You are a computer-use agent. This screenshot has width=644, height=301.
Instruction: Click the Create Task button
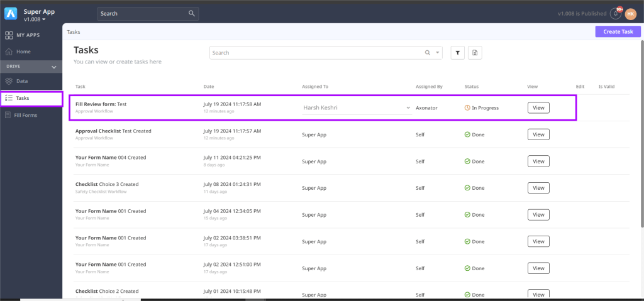[618, 31]
